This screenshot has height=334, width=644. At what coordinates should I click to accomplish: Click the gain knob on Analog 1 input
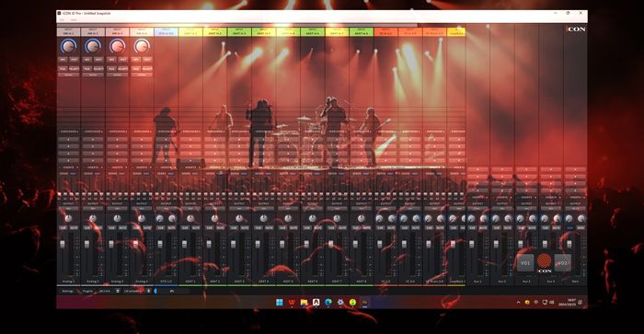(68, 46)
